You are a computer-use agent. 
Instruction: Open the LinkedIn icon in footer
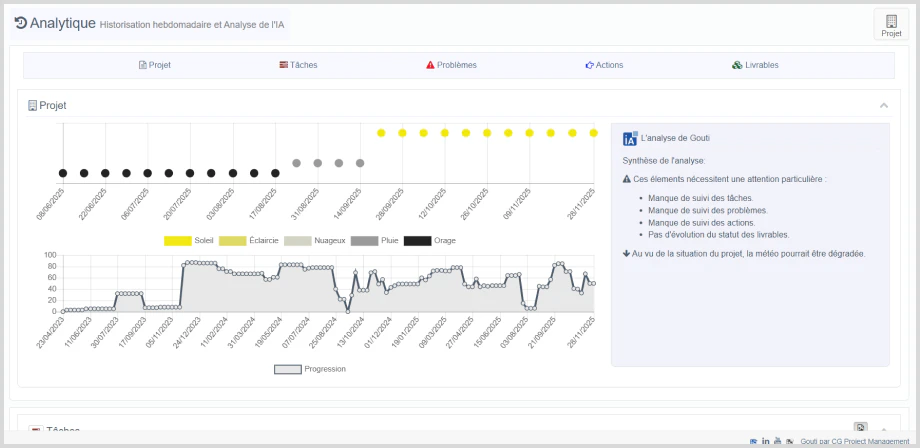[x=766, y=441]
